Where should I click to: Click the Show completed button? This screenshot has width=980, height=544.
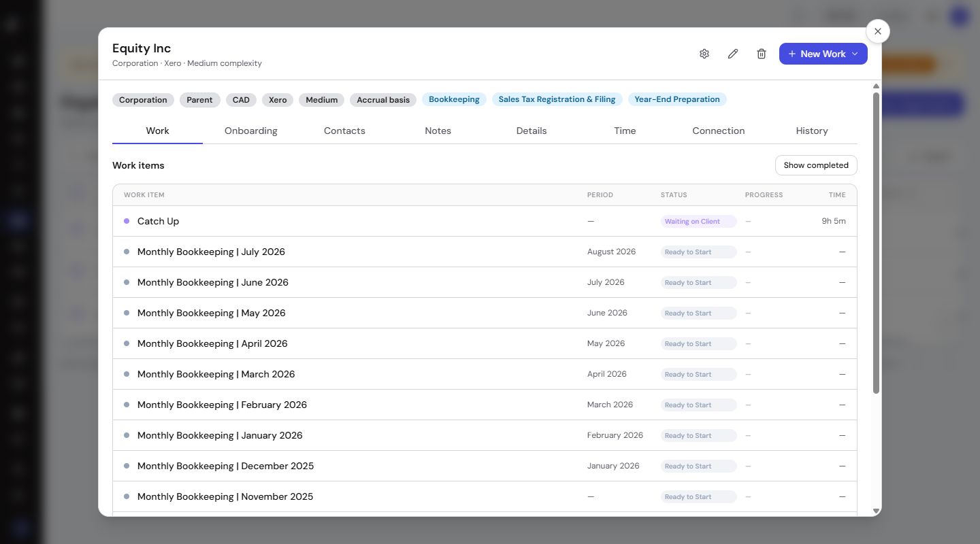pos(816,165)
